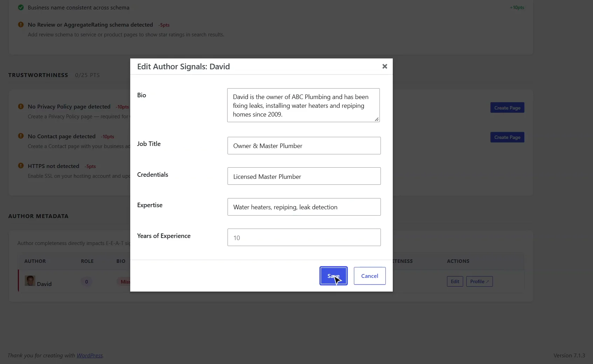Select the 'HTTPS not detected' text
This screenshot has height=364, width=593.
pos(54,166)
